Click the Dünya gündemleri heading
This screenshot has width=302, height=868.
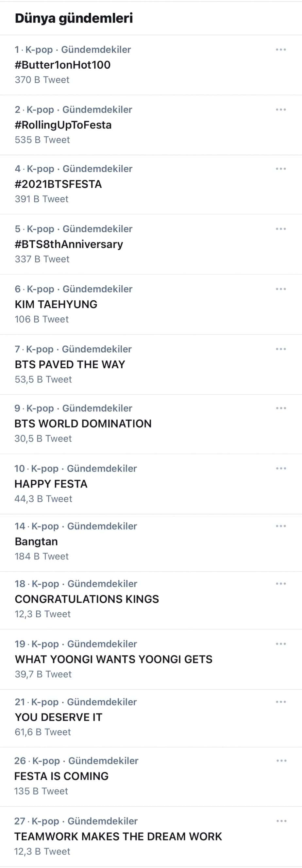[x=74, y=18]
